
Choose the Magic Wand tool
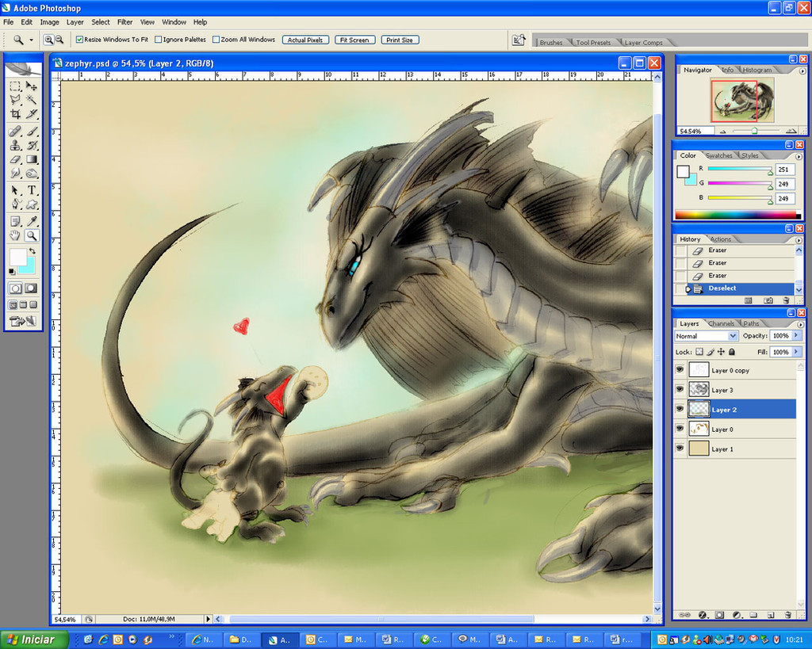click(32, 99)
